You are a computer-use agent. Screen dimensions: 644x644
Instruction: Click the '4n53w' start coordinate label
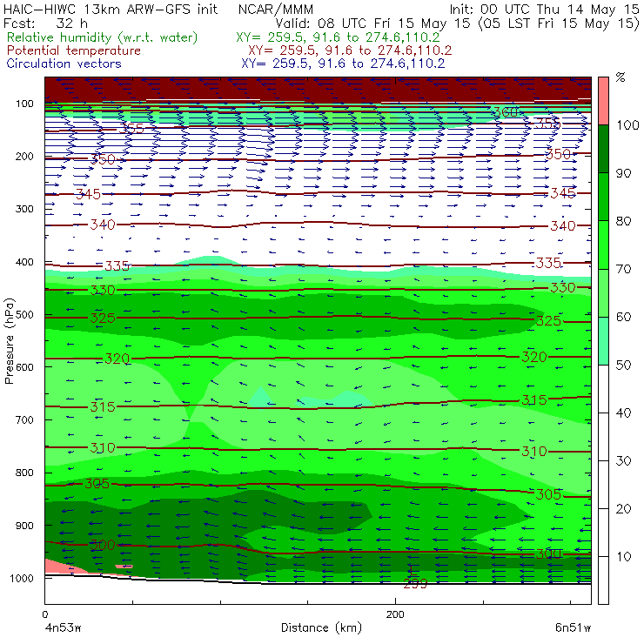[63, 628]
